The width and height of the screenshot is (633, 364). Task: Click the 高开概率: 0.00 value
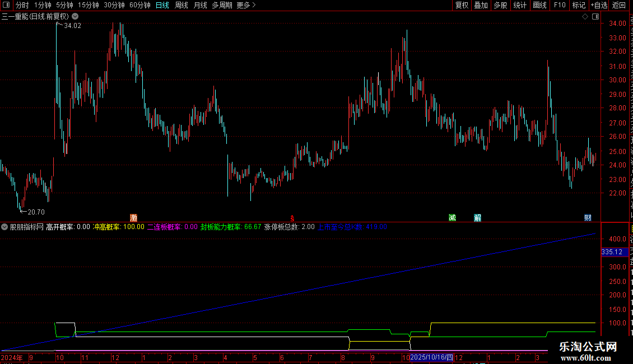pyautogui.click(x=68, y=227)
